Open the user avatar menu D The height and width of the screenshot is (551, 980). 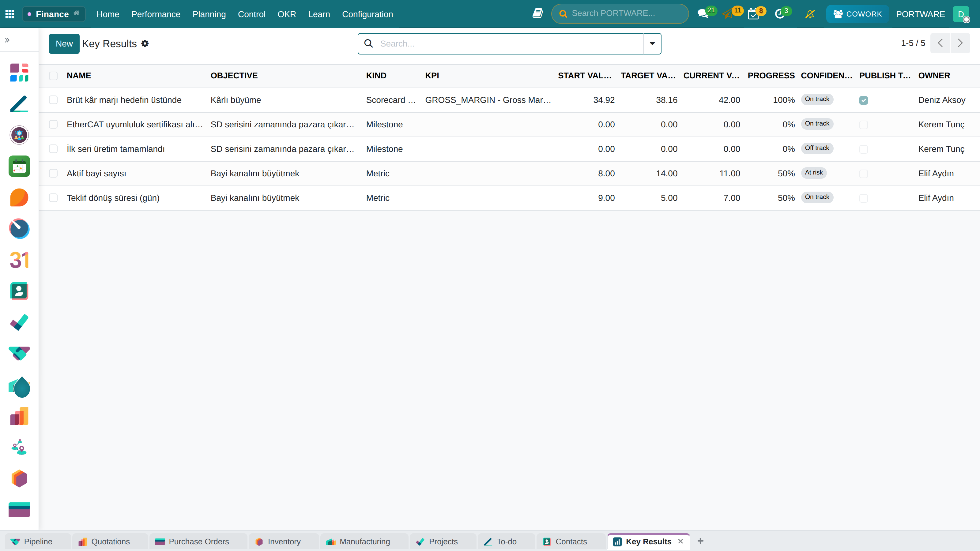[x=961, y=14]
